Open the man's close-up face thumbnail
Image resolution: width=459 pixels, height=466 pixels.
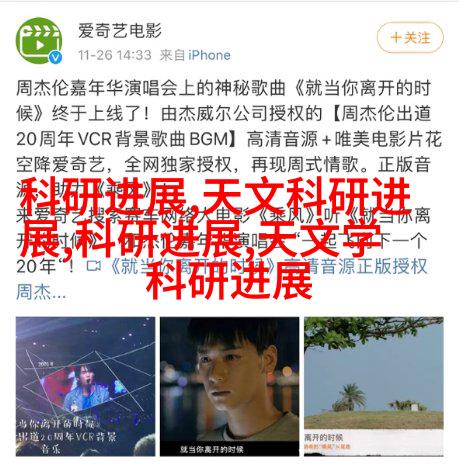click(230, 386)
